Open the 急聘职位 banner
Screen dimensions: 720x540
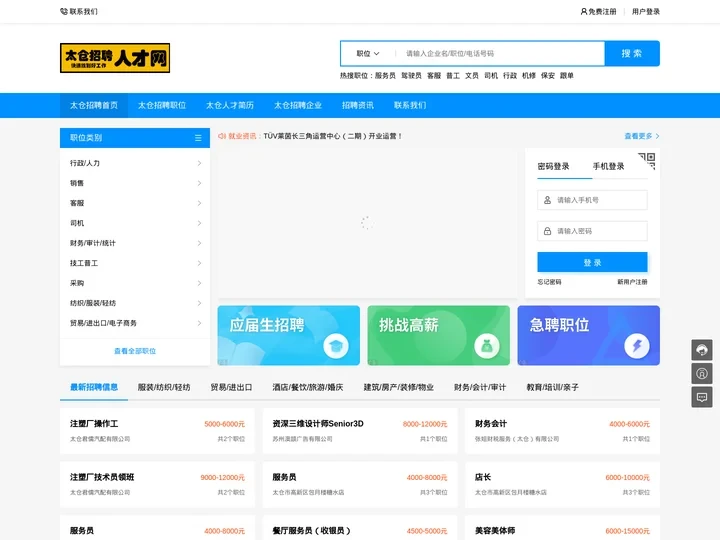(589, 336)
